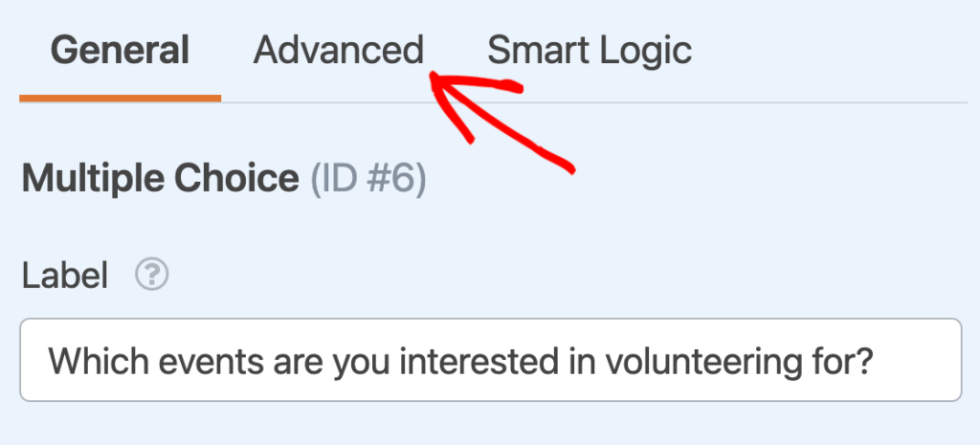Open the Advanced tab

(338, 51)
